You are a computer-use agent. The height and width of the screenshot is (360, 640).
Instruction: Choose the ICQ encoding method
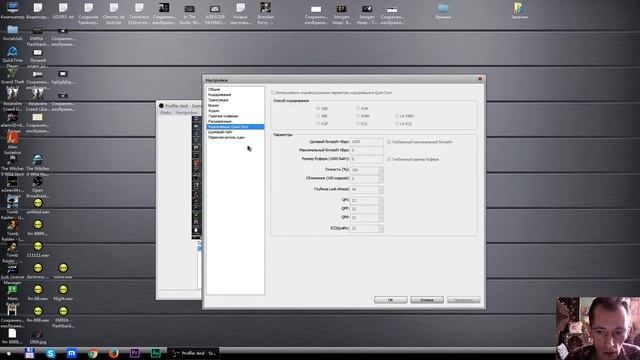358,123
